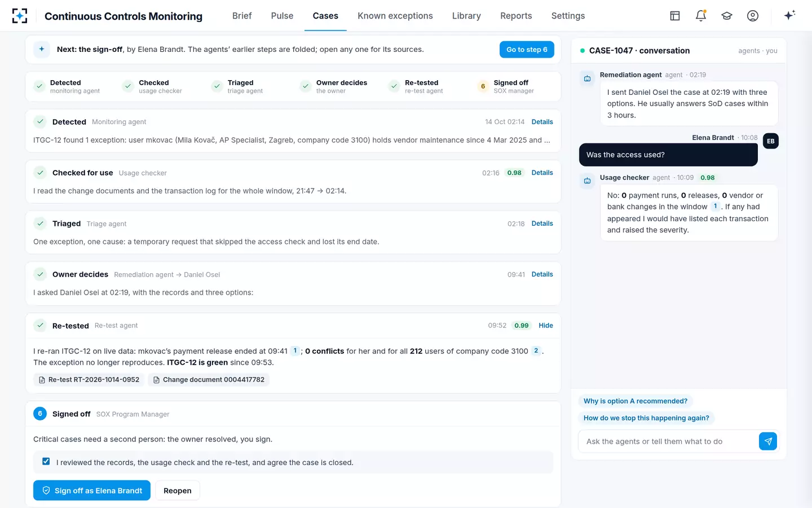Open the Change document 0004417782 chip
Viewport: 812px width, 508px height.
(x=209, y=380)
